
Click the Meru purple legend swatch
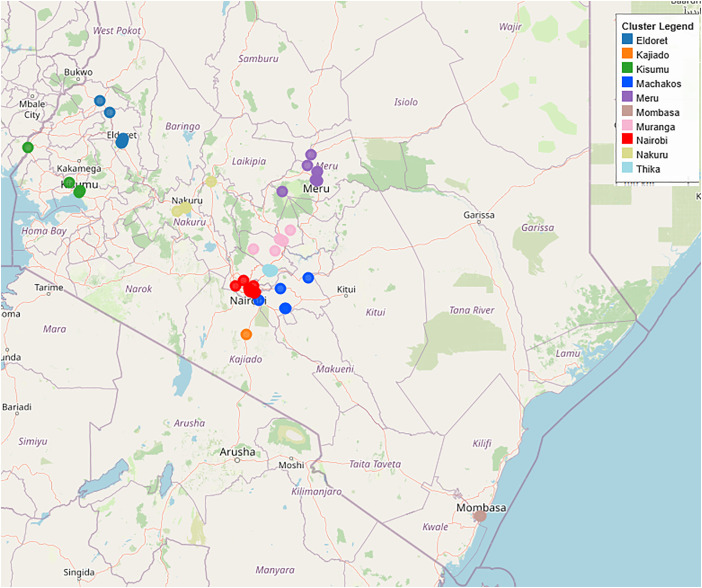click(627, 97)
